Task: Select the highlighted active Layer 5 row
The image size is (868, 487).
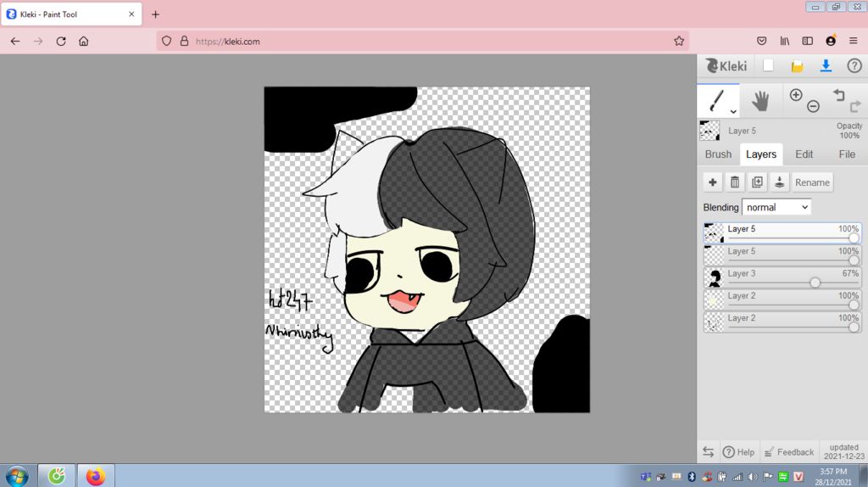Action: [782, 232]
